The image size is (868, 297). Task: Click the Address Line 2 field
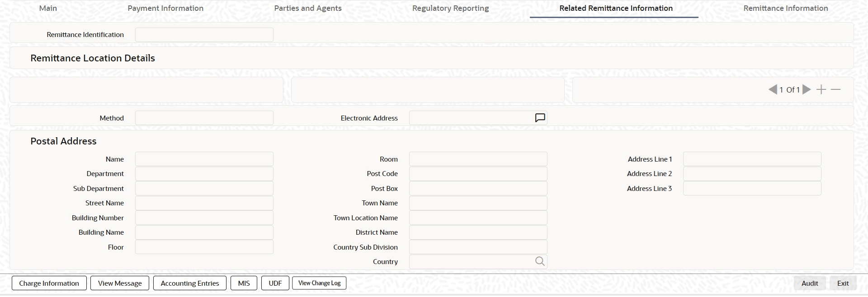(x=752, y=174)
